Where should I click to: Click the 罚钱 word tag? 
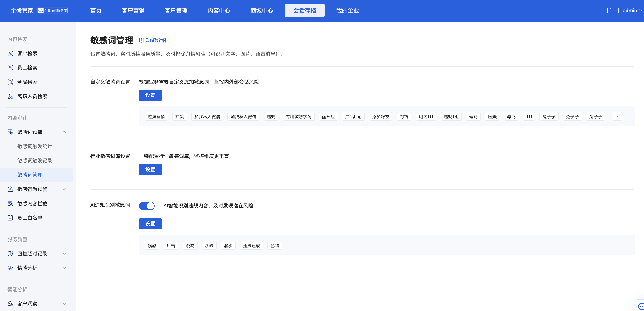404,116
